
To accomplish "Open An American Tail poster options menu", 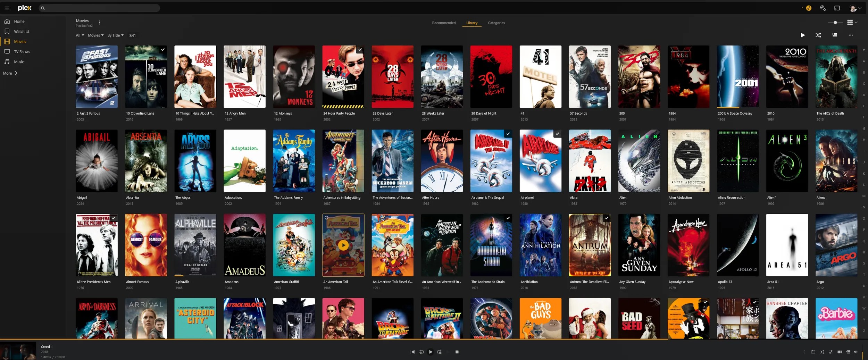I will click(360, 272).
